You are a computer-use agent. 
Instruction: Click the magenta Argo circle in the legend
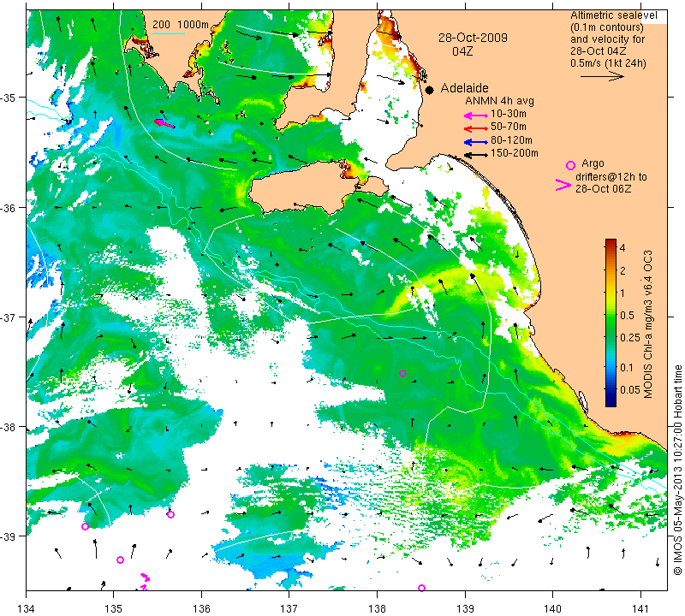[x=570, y=165]
